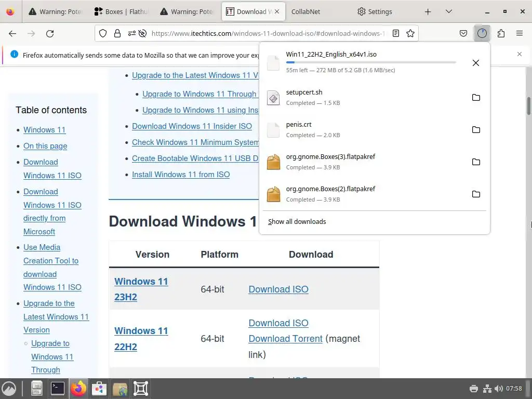The height and width of the screenshot is (399, 532).
Task: Go back to the previous page
Action: coord(12,33)
